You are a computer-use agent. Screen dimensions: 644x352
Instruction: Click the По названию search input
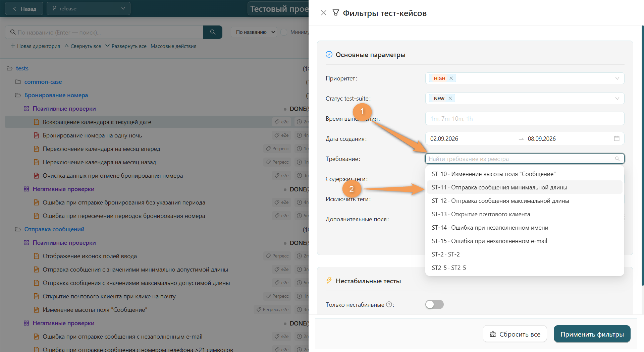(x=104, y=32)
